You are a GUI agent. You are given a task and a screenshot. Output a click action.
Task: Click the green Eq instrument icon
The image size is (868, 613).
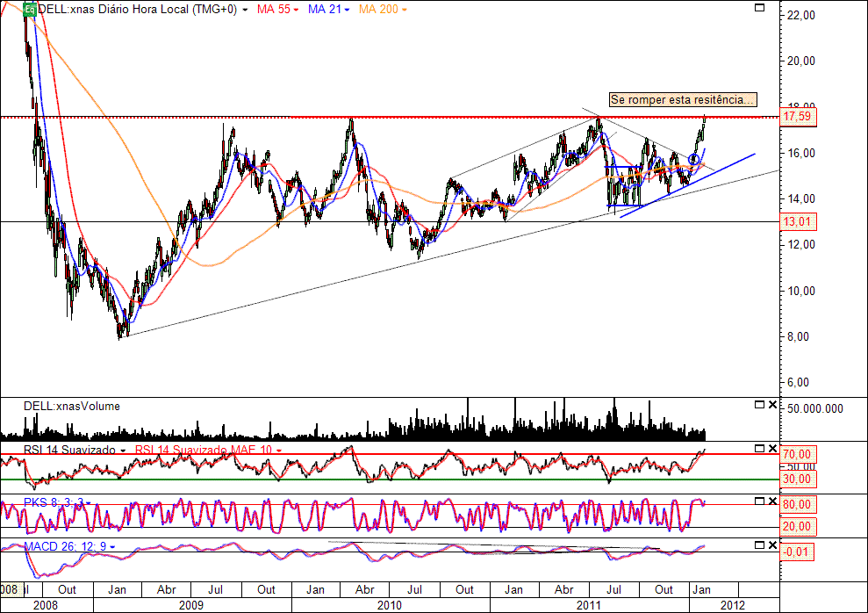point(30,10)
